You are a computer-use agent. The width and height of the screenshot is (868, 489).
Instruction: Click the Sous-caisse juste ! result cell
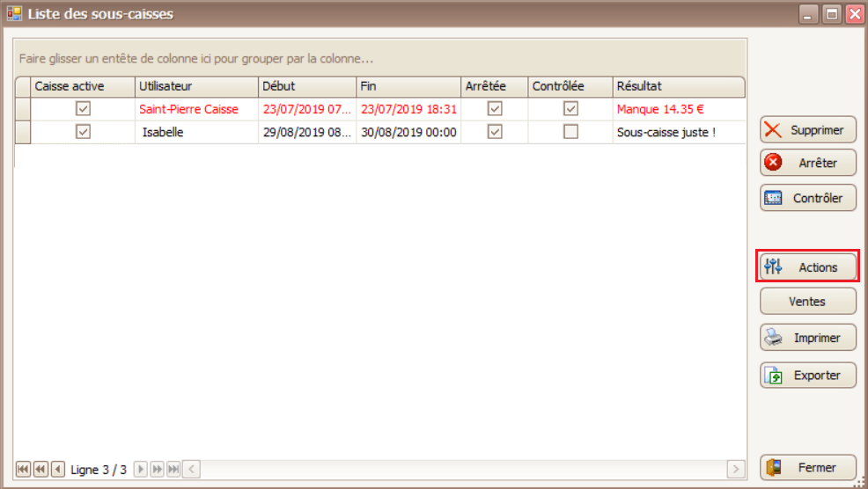[680, 132]
